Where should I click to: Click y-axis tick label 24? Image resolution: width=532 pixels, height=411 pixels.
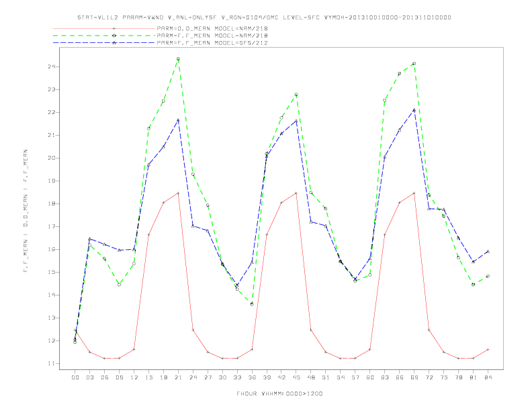click(x=51, y=66)
